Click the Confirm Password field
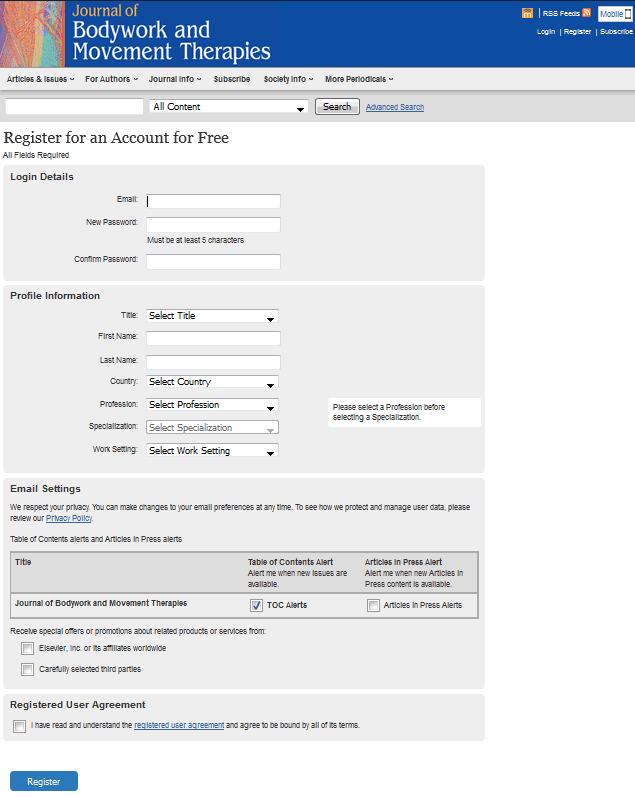 214,262
